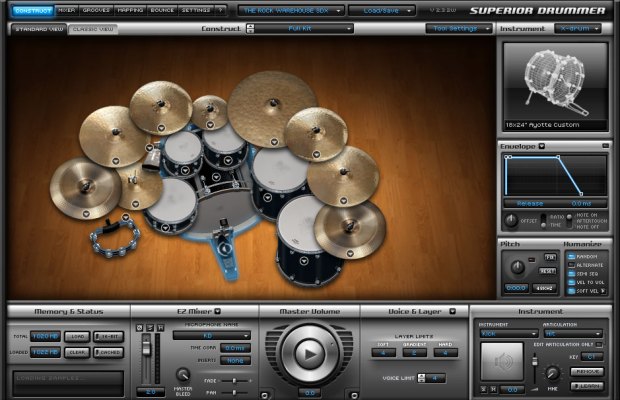This screenshot has height=400, width=620.
Task: Click the Remove key button
Action: pos(587,372)
